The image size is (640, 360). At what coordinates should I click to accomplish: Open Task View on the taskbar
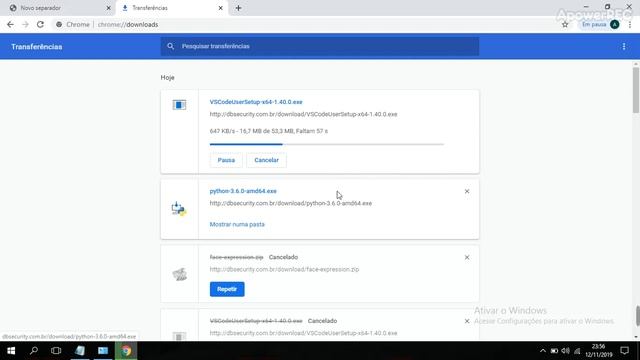[56, 351]
